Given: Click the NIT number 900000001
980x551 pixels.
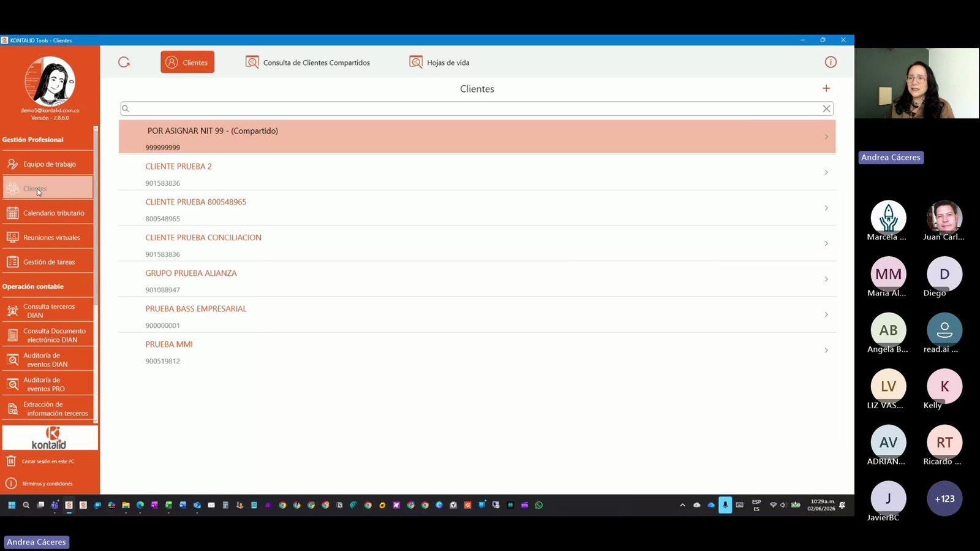Looking at the screenshot, I should (x=163, y=325).
